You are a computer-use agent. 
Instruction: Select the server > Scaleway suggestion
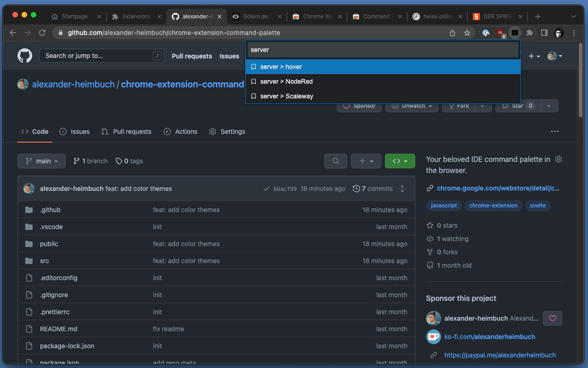click(x=383, y=96)
